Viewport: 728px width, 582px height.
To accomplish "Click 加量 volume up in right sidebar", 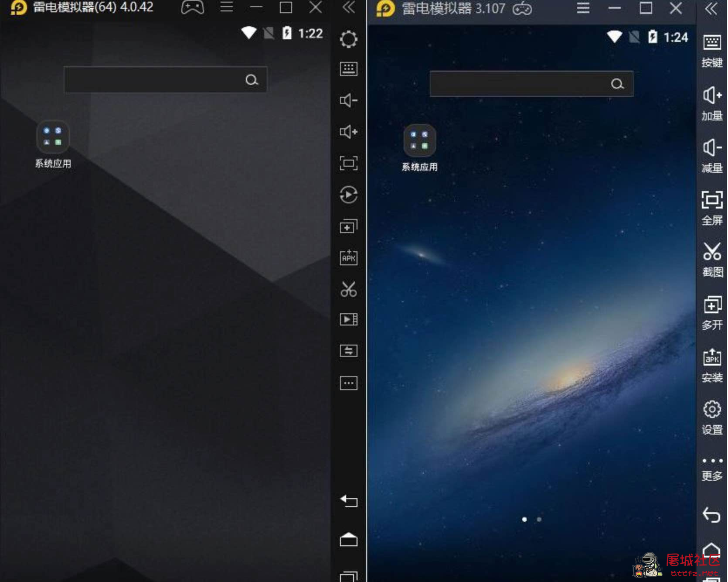I will 712,104.
